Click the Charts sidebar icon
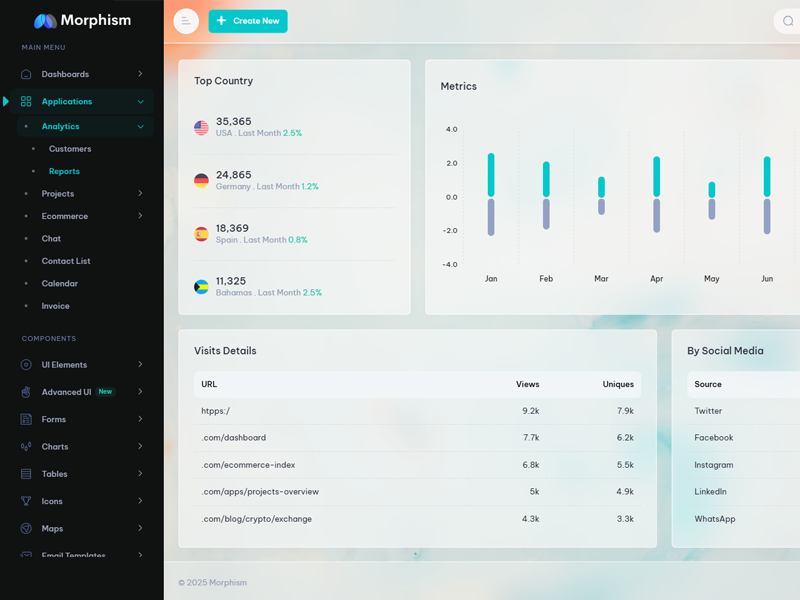The height and width of the screenshot is (600, 800). (26, 447)
